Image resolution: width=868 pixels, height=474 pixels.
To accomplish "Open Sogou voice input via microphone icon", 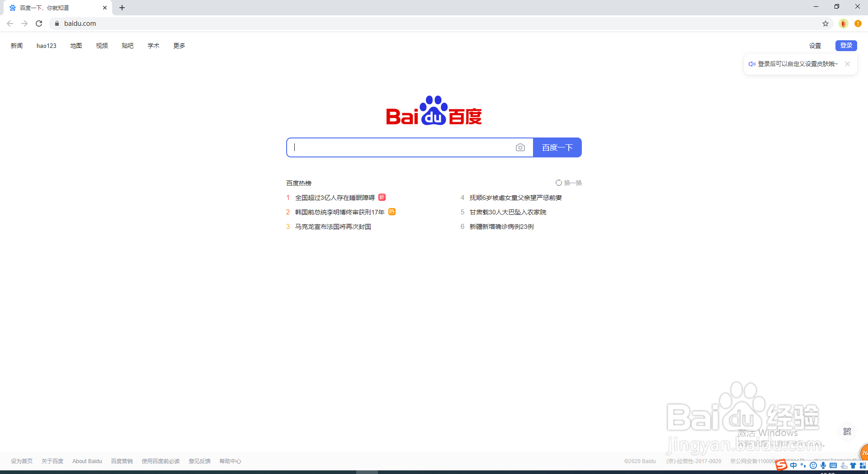I will (823, 465).
